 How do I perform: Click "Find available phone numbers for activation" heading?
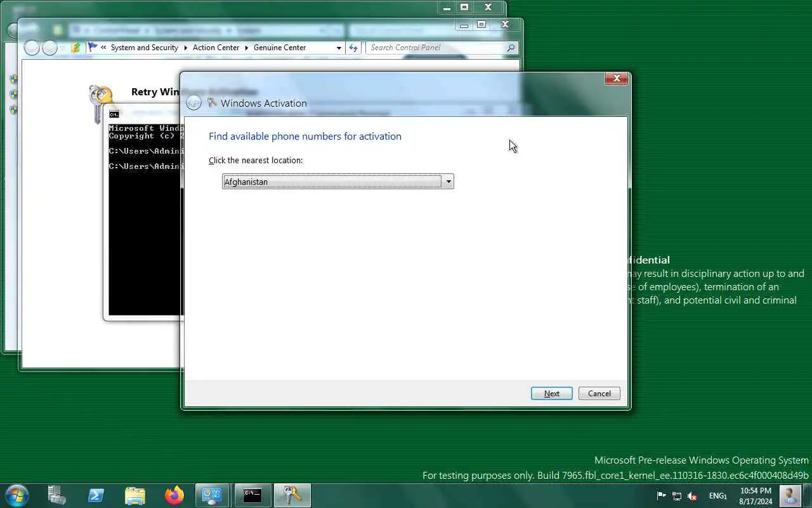(305, 136)
